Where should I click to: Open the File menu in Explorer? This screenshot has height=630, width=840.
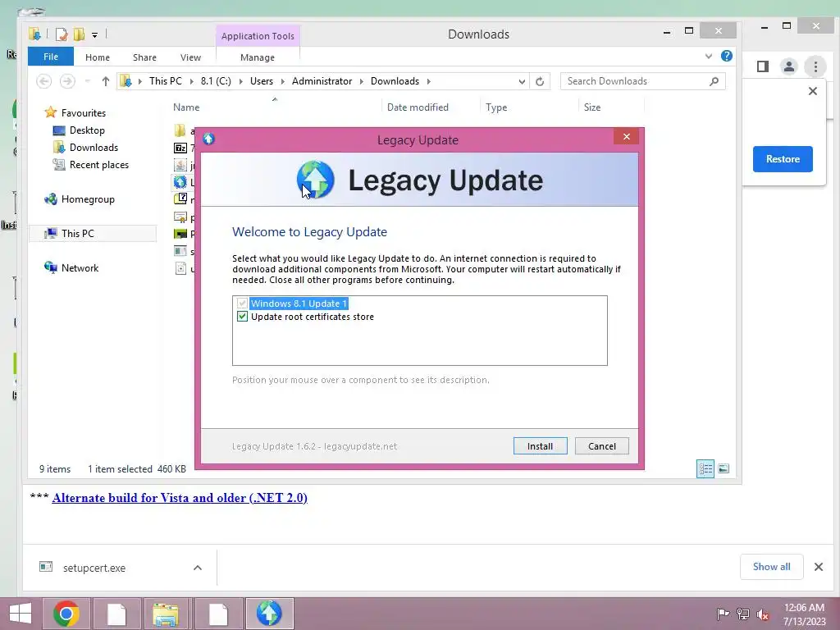point(51,57)
